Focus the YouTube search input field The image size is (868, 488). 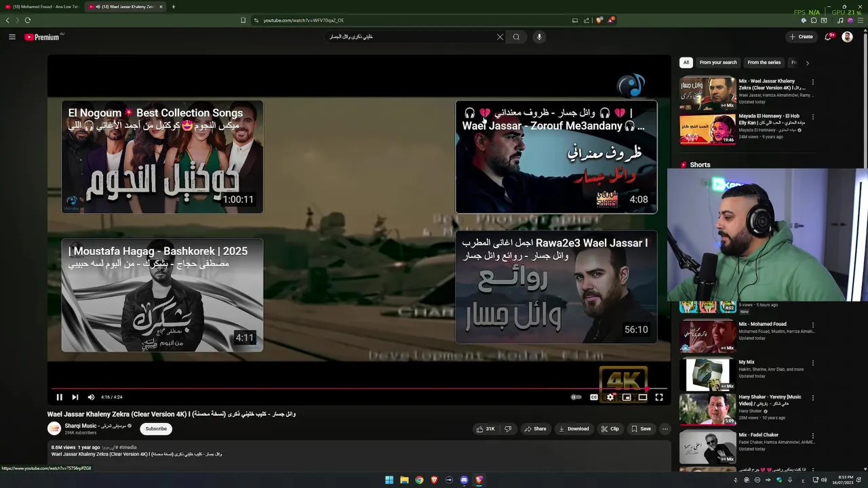tap(412, 37)
